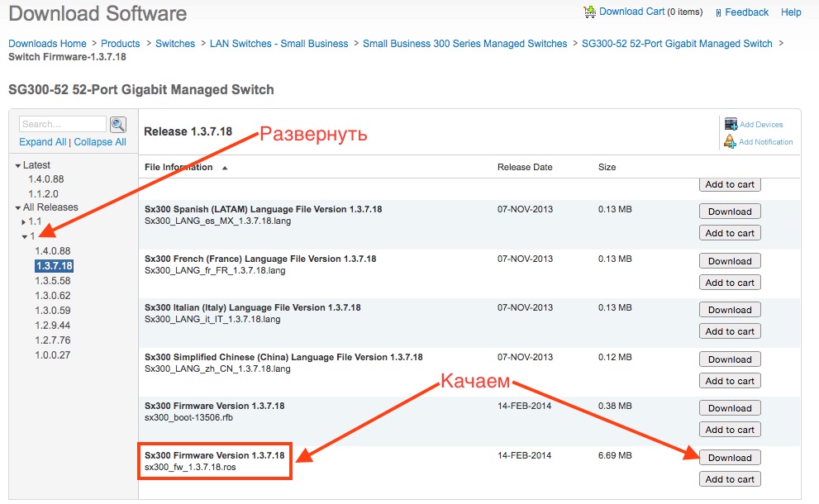Go to Downloads Home breadcrumb
This screenshot has height=504, width=819.
[47, 44]
